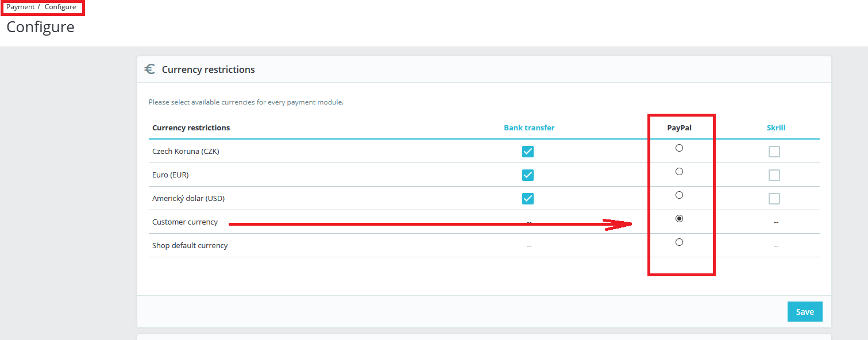Click the Save button
Screen dimensions: 868x340
pyautogui.click(x=805, y=312)
